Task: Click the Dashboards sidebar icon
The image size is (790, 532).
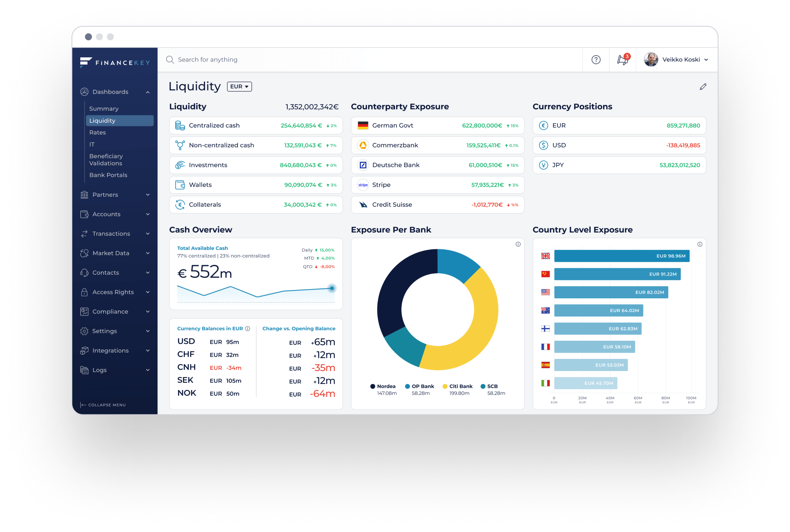Action: pos(84,92)
